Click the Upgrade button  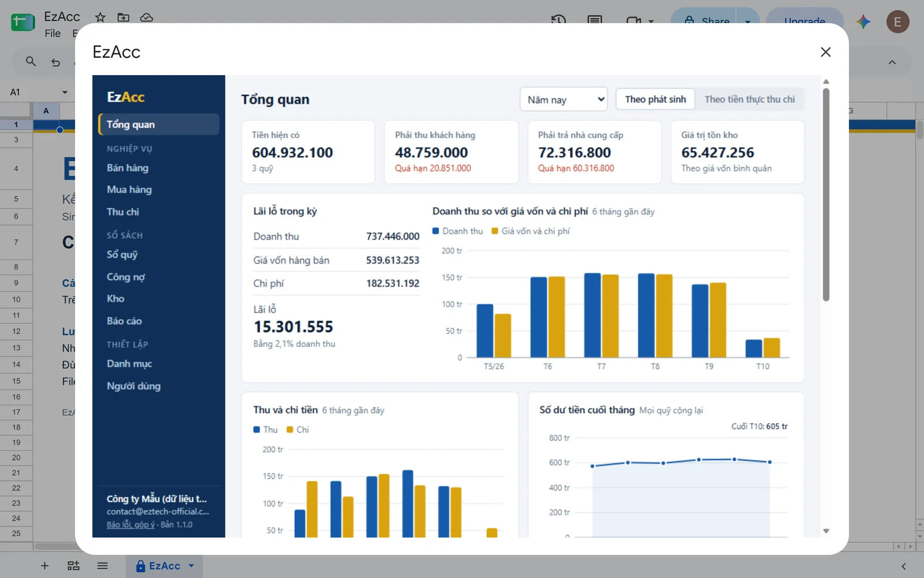[x=804, y=21]
